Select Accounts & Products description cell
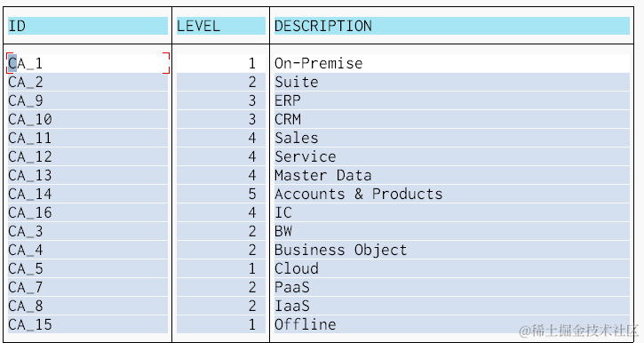 [452, 194]
